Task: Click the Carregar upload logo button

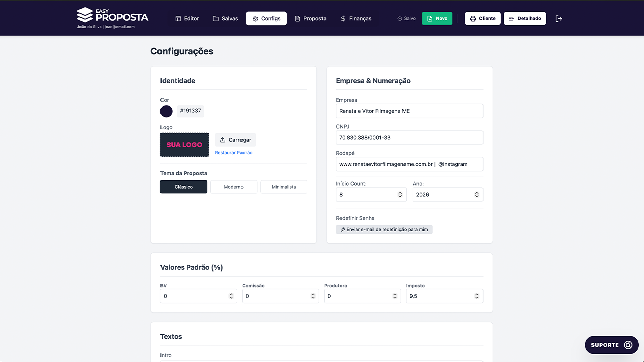Action: pyautogui.click(x=235, y=140)
